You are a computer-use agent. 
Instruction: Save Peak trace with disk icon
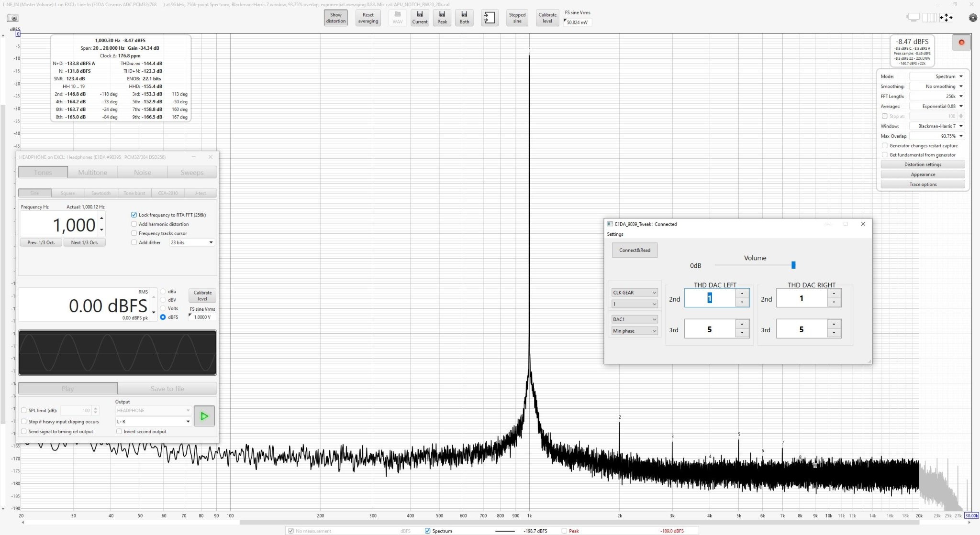click(x=442, y=18)
